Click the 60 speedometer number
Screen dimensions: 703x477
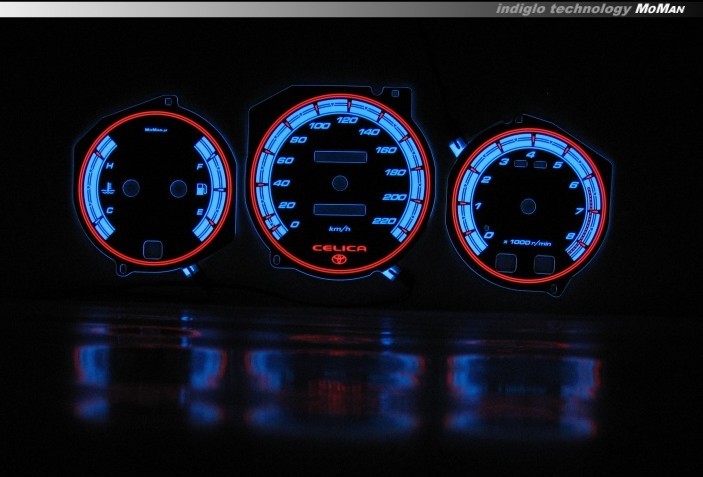[x=286, y=160]
